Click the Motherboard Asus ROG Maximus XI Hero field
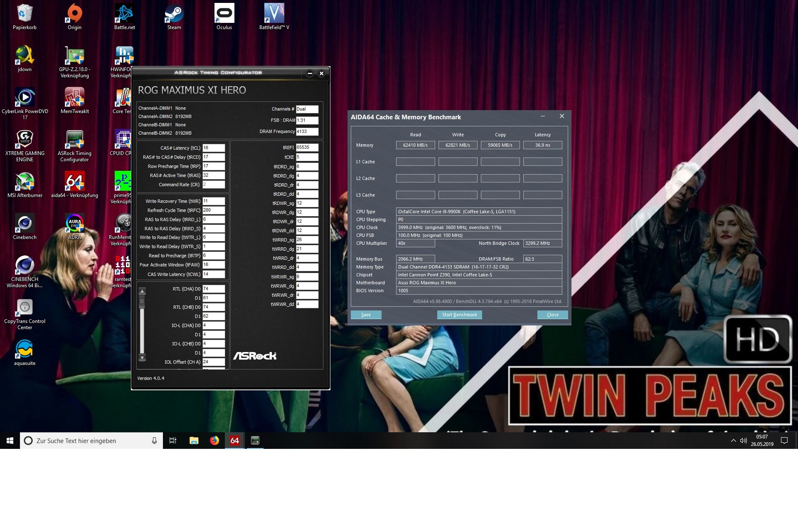Screen dimensions: 798x532 (479, 283)
